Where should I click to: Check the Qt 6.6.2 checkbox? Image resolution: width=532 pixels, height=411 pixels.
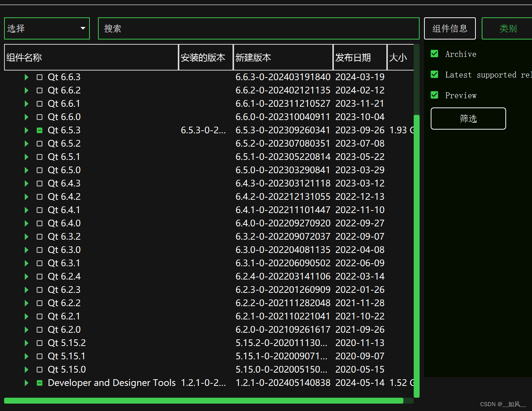click(x=40, y=90)
